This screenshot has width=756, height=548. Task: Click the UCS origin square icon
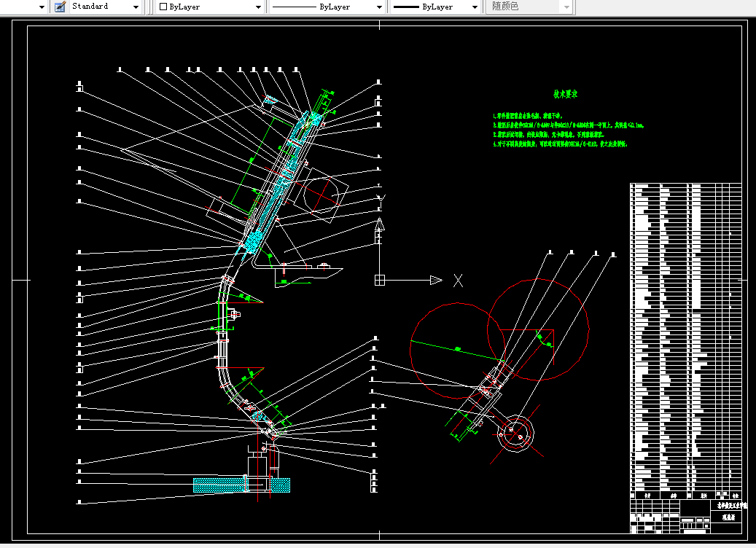[x=380, y=280]
